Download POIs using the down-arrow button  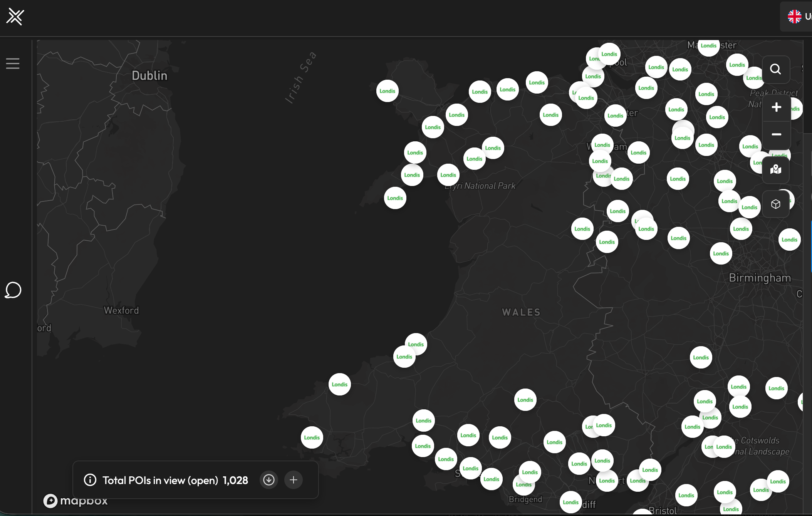[x=269, y=480]
